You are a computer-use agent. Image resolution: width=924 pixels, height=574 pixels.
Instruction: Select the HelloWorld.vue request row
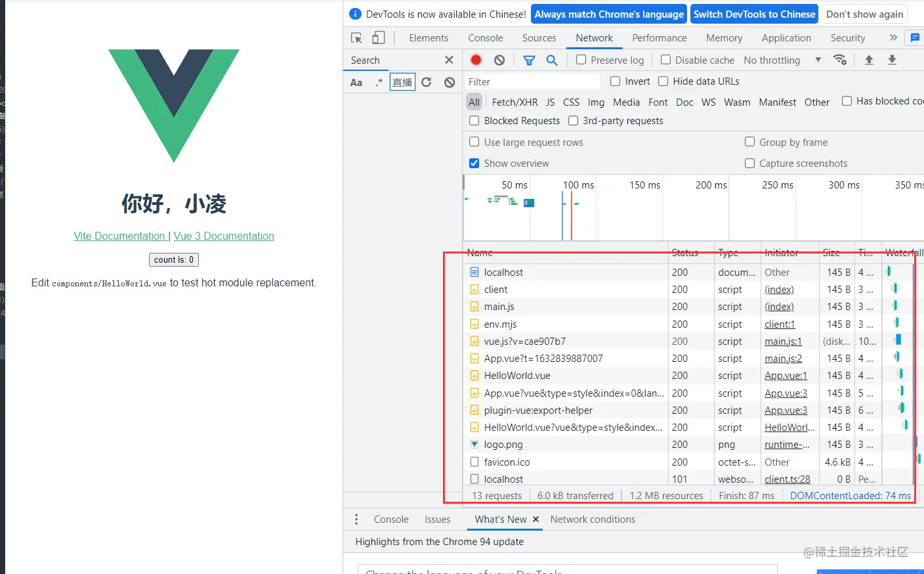pyautogui.click(x=692, y=376)
